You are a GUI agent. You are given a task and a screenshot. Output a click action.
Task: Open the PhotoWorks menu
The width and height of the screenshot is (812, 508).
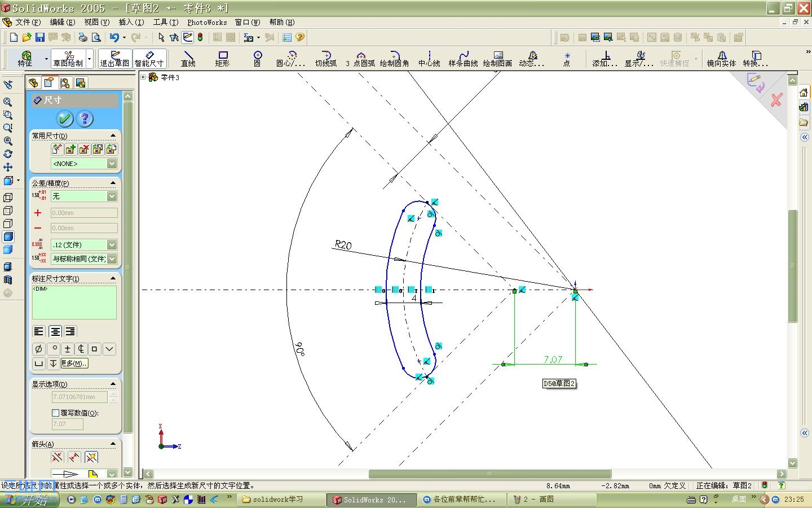[x=207, y=22]
